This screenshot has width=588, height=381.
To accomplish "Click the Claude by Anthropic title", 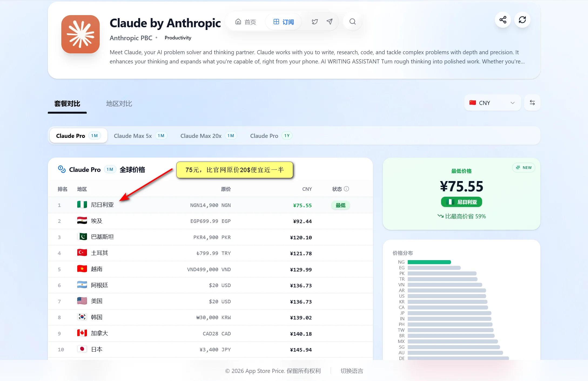I will click(165, 23).
